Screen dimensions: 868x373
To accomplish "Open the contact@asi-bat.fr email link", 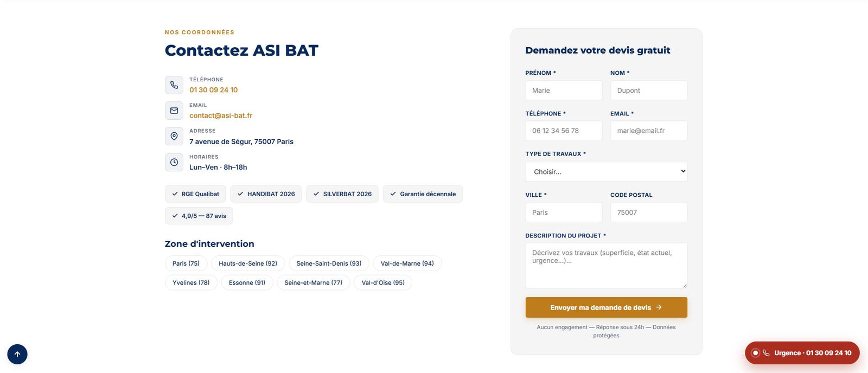I will point(221,115).
